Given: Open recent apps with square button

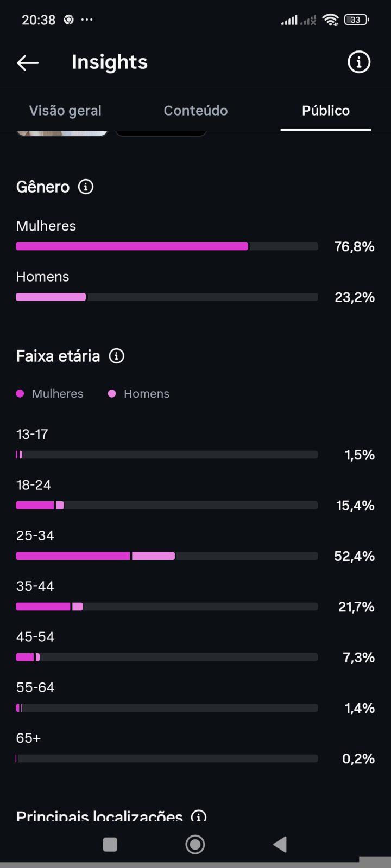Looking at the screenshot, I should [110, 844].
